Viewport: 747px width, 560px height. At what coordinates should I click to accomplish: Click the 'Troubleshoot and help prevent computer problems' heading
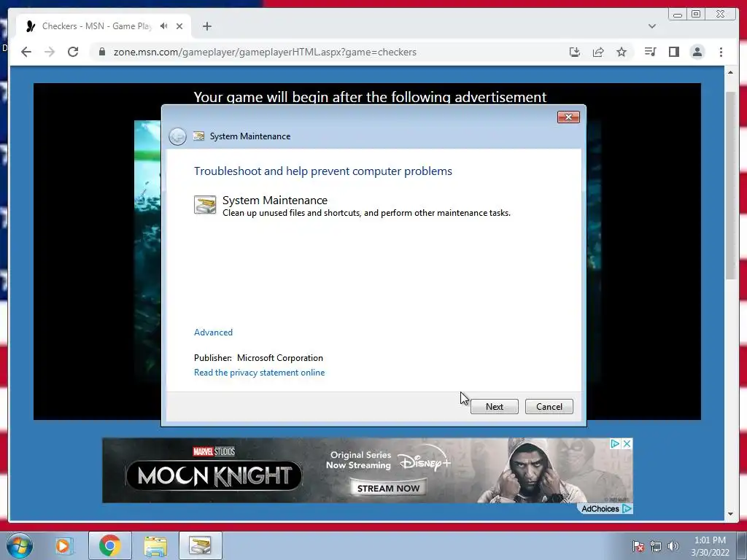coord(322,171)
